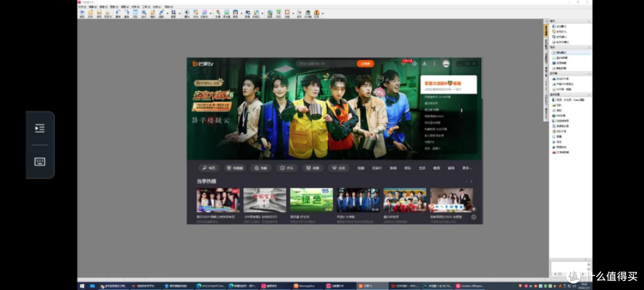
Task: Open the browse (浏览) toolbar icon
Action: (x=82, y=14)
